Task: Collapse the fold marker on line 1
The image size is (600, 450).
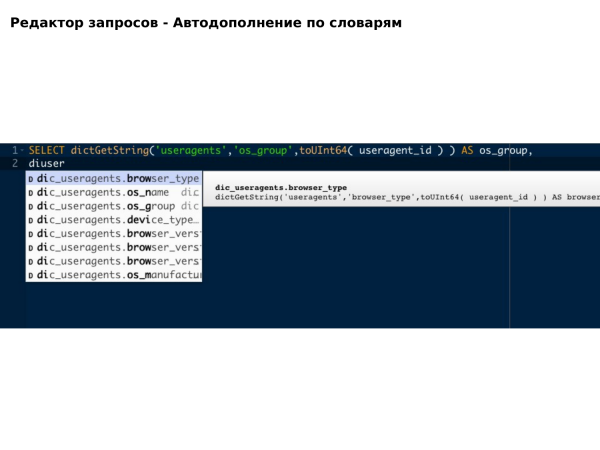Action: 21,150
